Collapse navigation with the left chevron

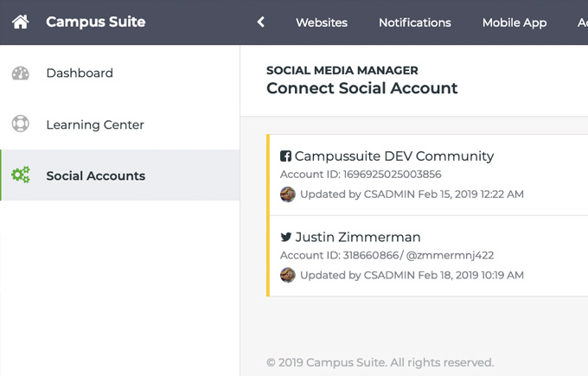click(260, 22)
